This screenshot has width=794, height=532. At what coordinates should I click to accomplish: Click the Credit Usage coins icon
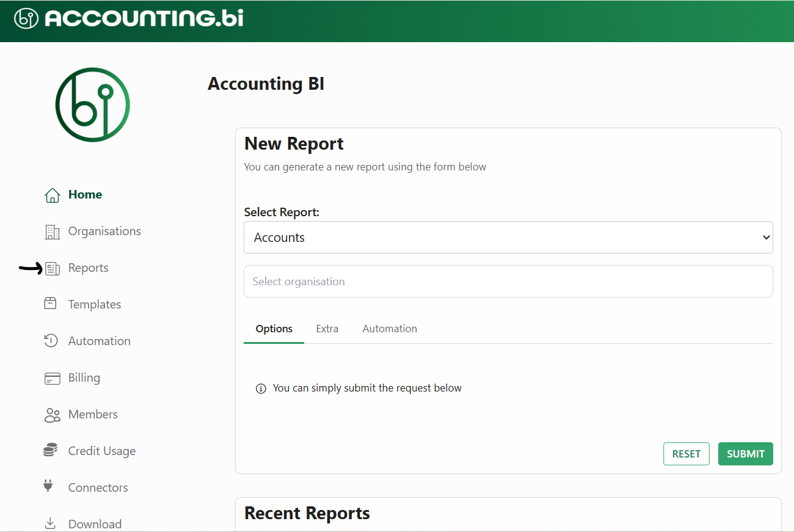click(x=50, y=450)
